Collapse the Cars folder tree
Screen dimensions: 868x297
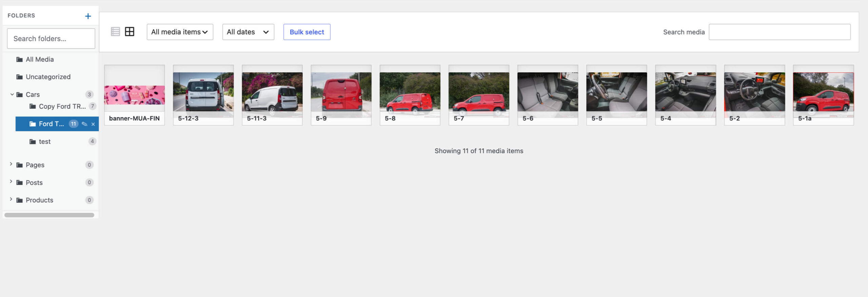pyautogui.click(x=12, y=94)
